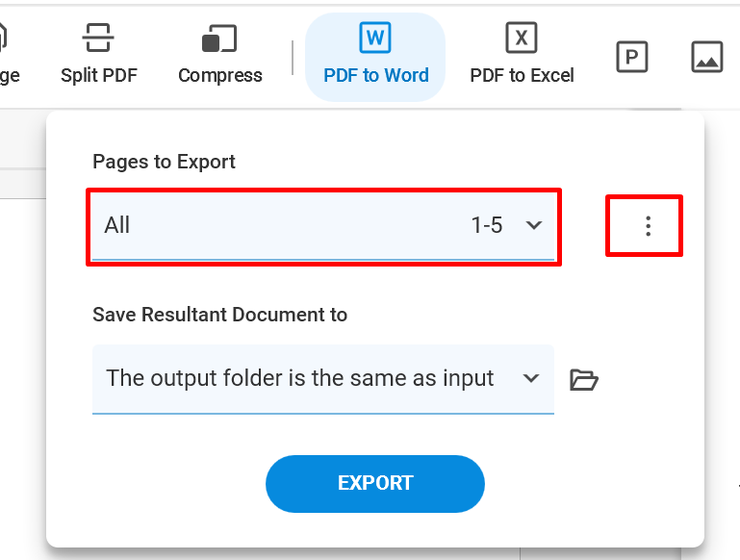Click the PDF to PowerPoint P icon
740x560 pixels.
(631, 57)
